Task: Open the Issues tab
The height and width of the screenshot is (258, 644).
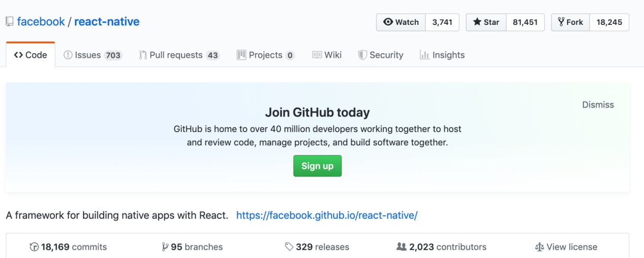Action: tap(93, 55)
